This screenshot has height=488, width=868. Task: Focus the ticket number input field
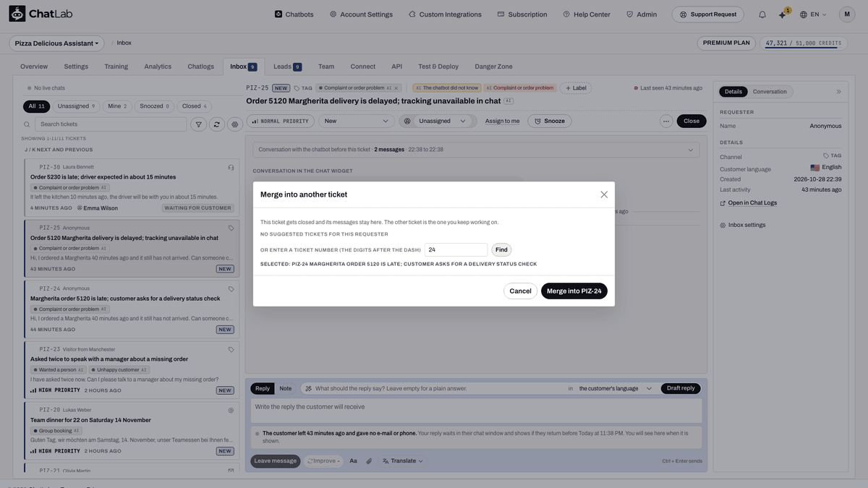tap(456, 249)
